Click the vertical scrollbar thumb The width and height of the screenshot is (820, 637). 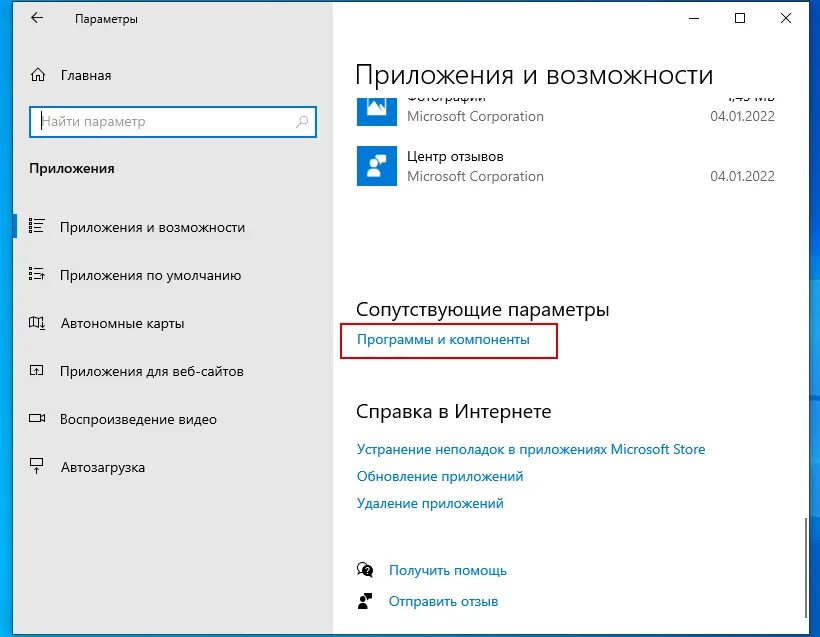(x=806, y=567)
